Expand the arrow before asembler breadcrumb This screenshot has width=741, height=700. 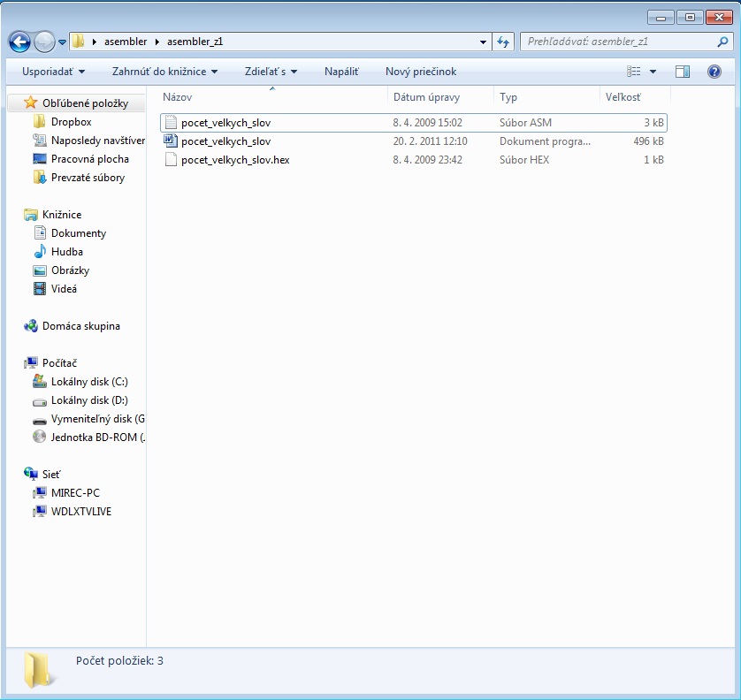pyautogui.click(x=94, y=42)
